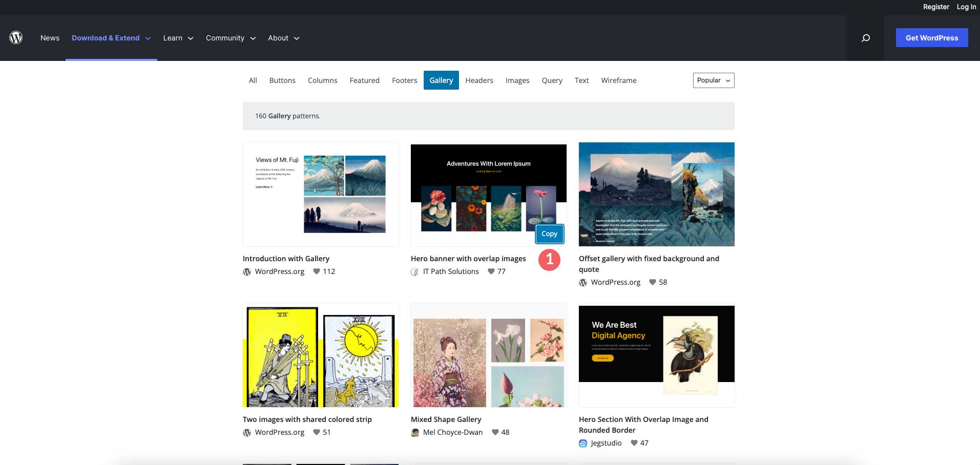980x465 pixels.
Task: Click the Get WordPress button
Action: click(x=932, y=38)
